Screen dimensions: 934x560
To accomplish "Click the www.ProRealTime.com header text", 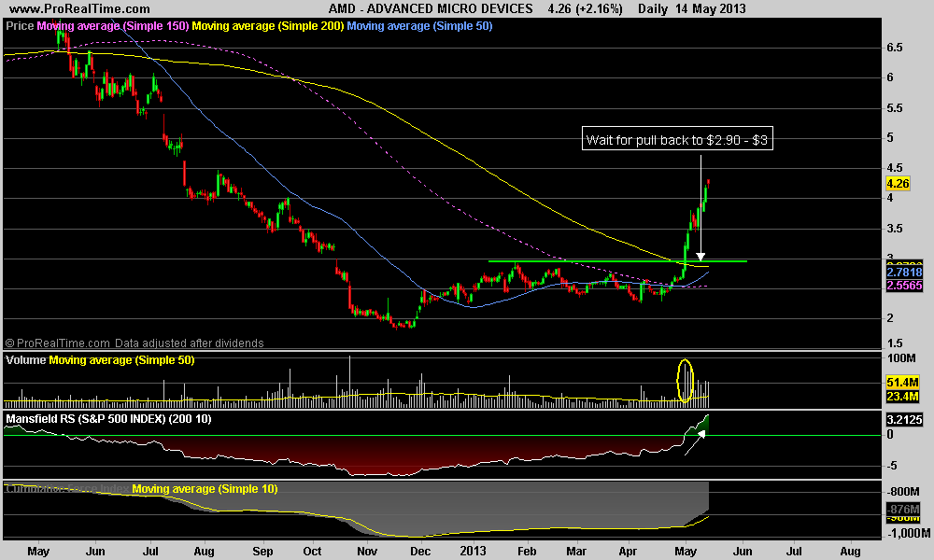I will pos(79,9).
